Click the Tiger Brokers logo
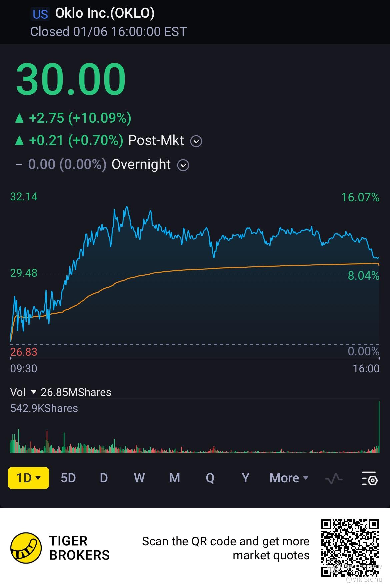Image resolution: width=390 pixels, height=588 pixels. click(26, 548)
